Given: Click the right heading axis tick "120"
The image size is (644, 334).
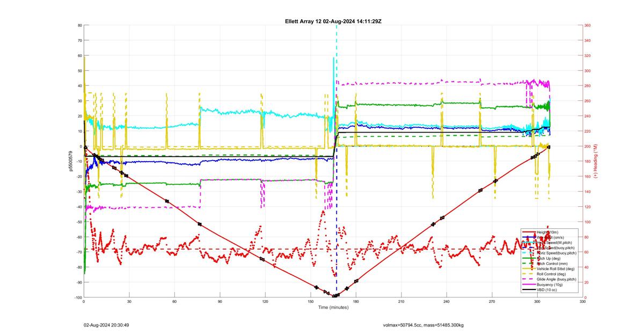Looking at the screenshot, I should click(x=588, y=207).
